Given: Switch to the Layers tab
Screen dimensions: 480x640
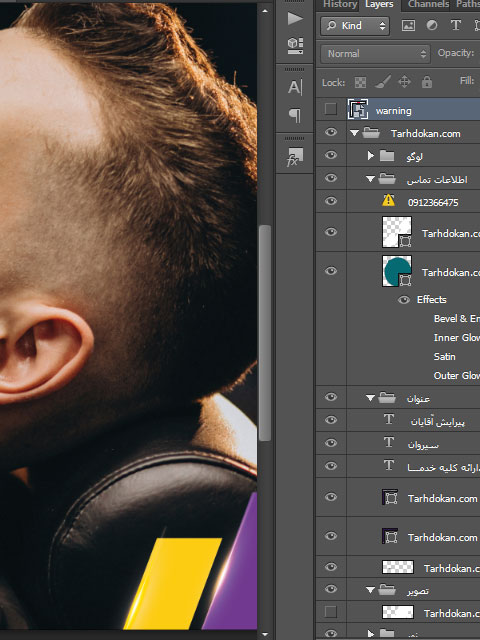Looking at the screenshot, I should [379, 4].
